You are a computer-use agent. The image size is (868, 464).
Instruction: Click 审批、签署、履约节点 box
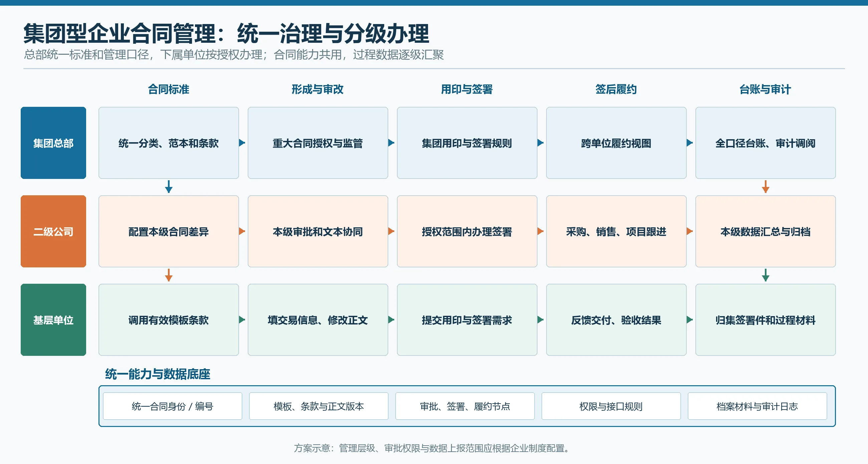[465, 406]
